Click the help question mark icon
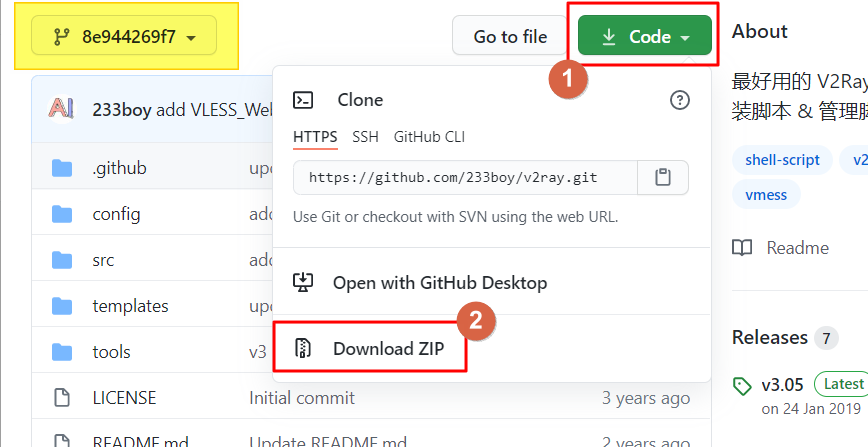The image size is (868, 447). [x=680, y=99]
